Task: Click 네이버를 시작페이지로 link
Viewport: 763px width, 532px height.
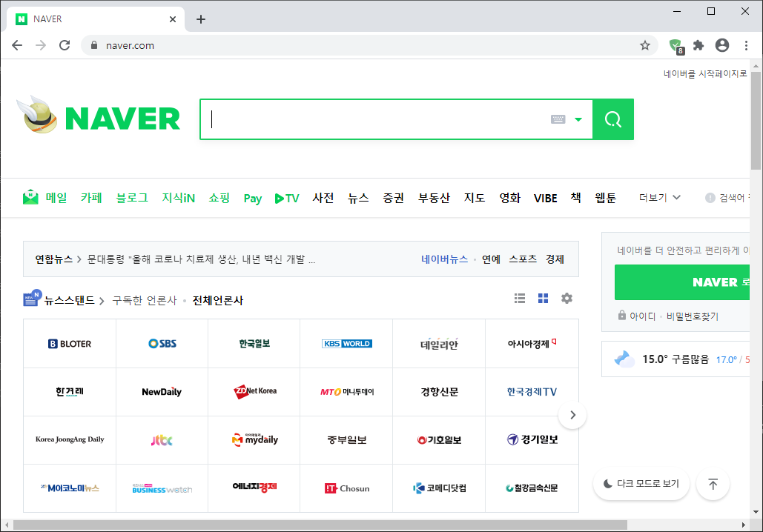Action: pos(705,73)
